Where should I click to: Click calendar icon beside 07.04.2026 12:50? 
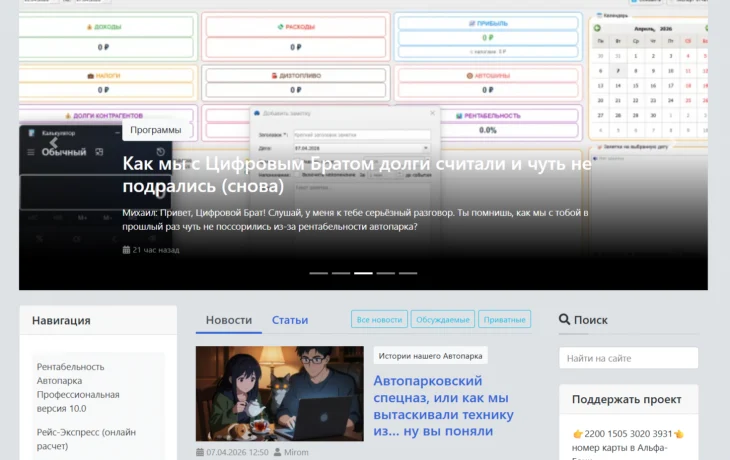(x=200, y=452)
